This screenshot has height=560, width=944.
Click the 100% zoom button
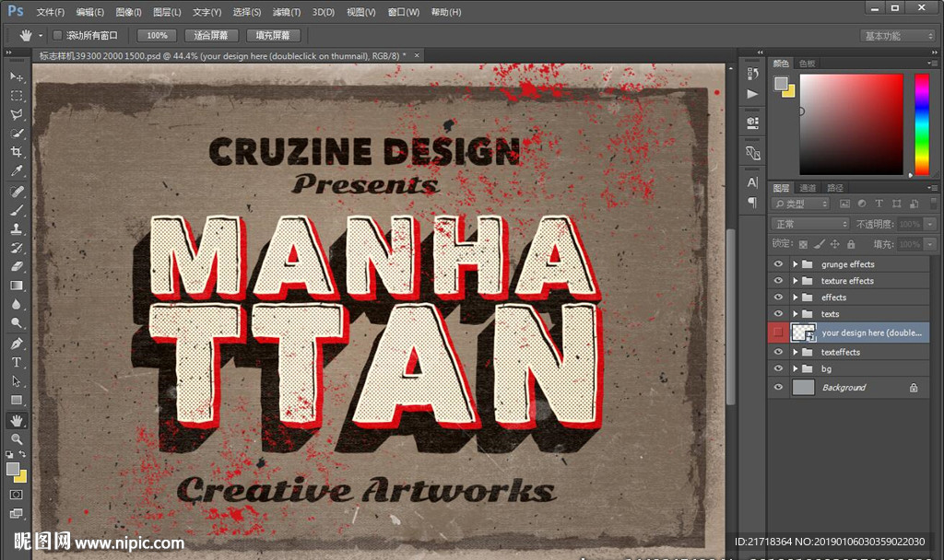(157, 35)
